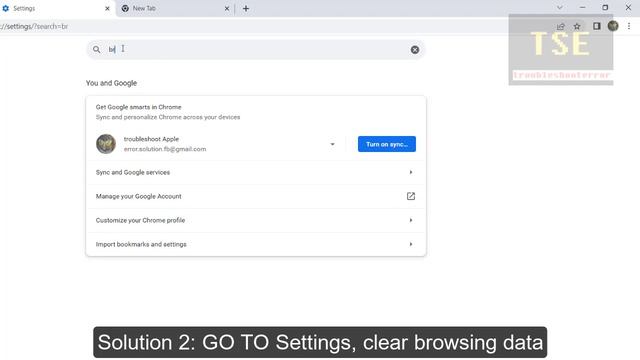This screenshot has width=640, height=360.
Task: Click the search magnifier icon in settings
Action: point(96,49)
